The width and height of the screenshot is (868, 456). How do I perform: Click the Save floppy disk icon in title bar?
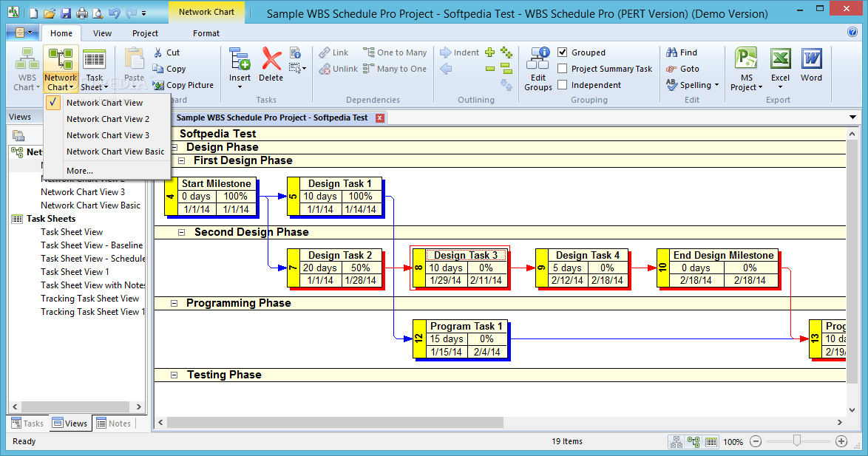tap(66, 13)
